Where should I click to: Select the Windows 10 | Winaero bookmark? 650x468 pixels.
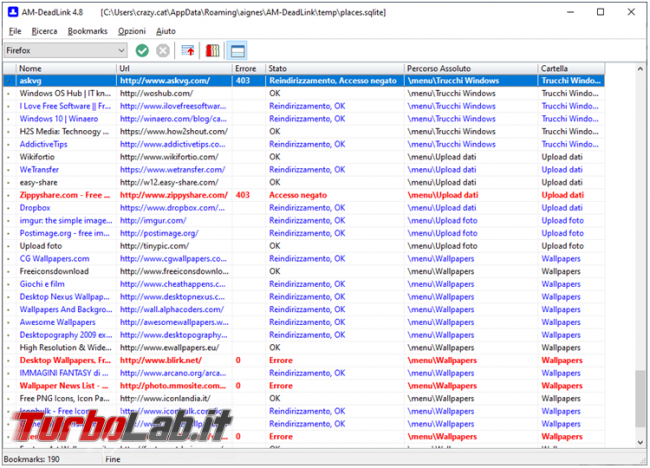pyautogui.click(x=304, y=119)
